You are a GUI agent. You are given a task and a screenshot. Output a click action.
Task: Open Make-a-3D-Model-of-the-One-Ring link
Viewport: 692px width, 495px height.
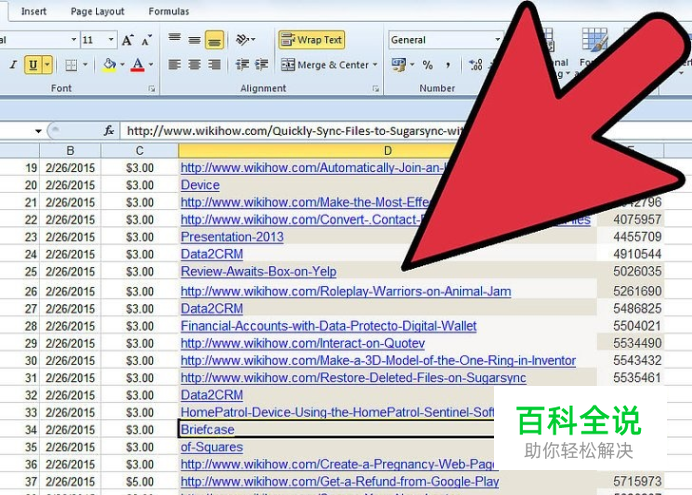pos(378,360)
